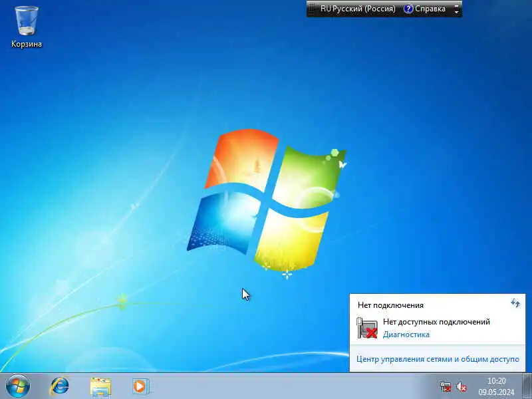Viewport: 532px width, 399px height.
Task: Click the Нет доступных подключений text
Action: coord(436,322)
